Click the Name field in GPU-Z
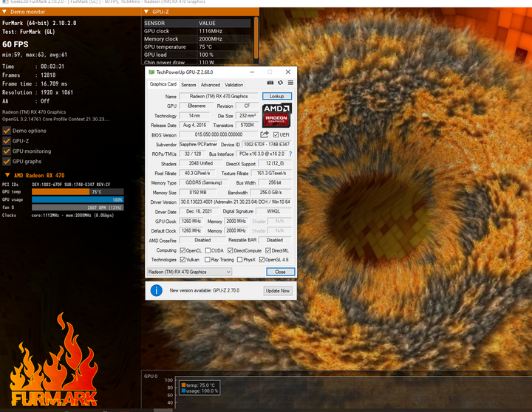The height and width of the screenshot is (412, 532). pos(219,96)
